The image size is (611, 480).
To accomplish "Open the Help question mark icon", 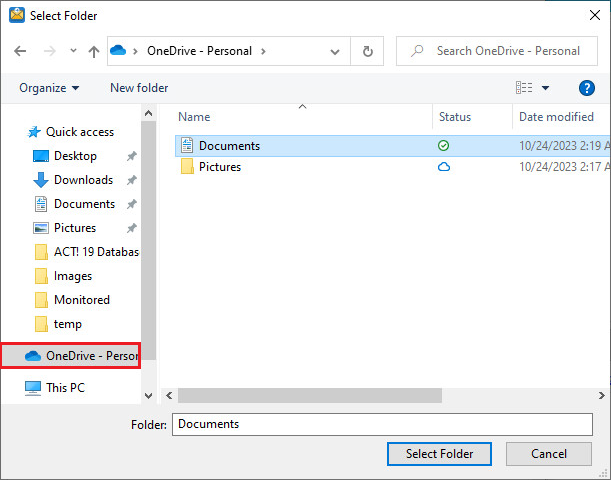I will [587, 88].
